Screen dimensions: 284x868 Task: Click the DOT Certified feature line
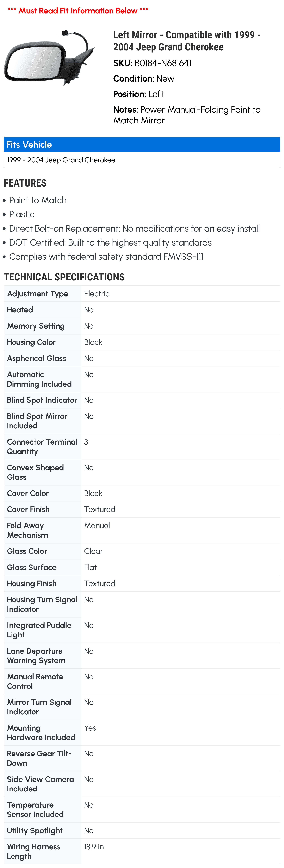(x=110, y=243)
